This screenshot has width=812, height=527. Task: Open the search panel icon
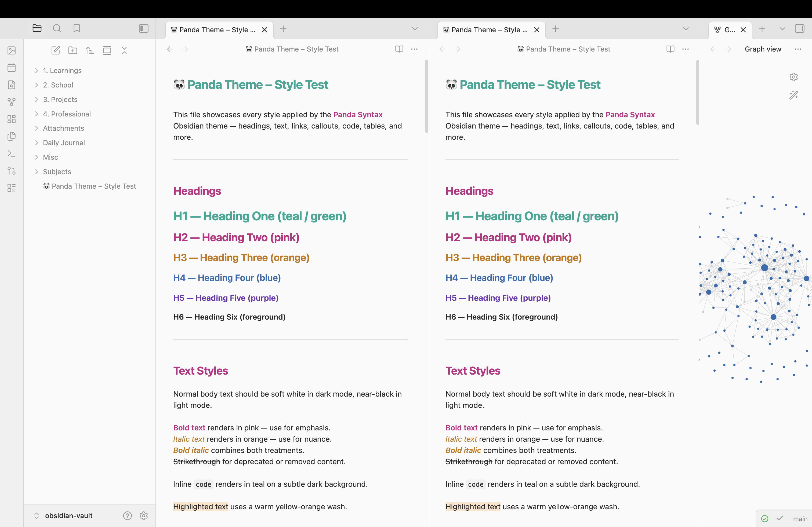coord(57,28)
